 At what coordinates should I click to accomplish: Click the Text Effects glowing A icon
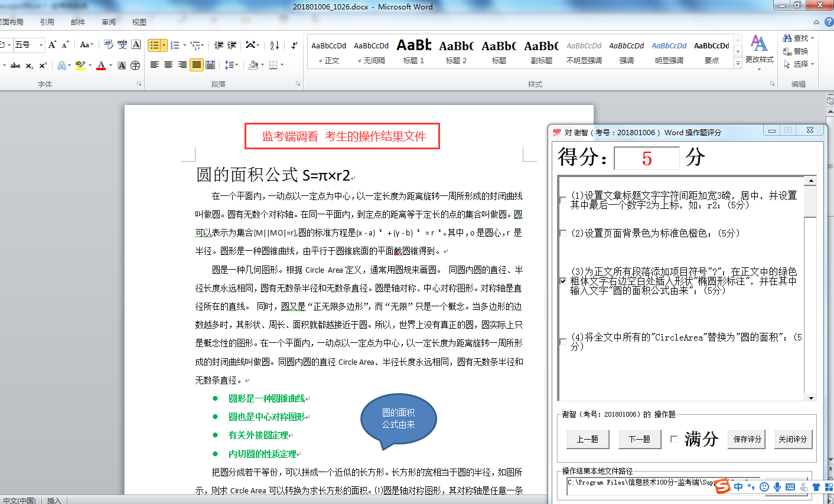pos(61,66)
